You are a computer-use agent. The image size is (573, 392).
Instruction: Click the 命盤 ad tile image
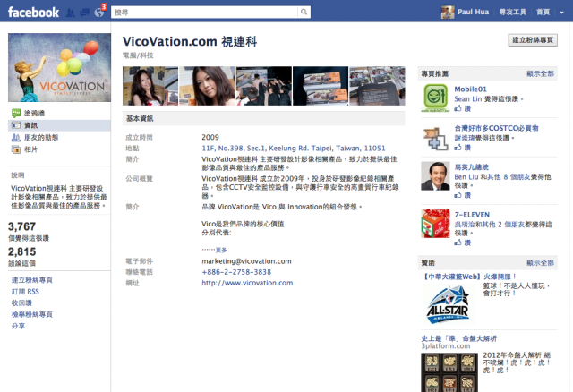coord(449,372)
